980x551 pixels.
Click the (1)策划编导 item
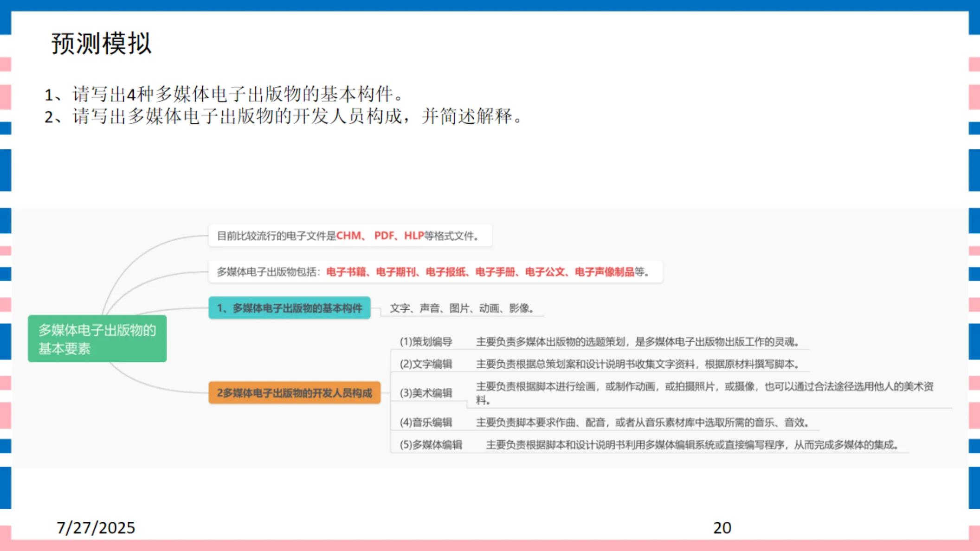click(x=426, y=342)
